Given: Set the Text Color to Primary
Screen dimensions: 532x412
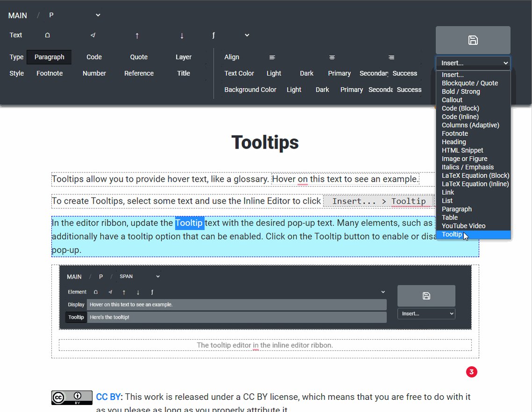Looking at the screenshot, I should pos(339,73).
